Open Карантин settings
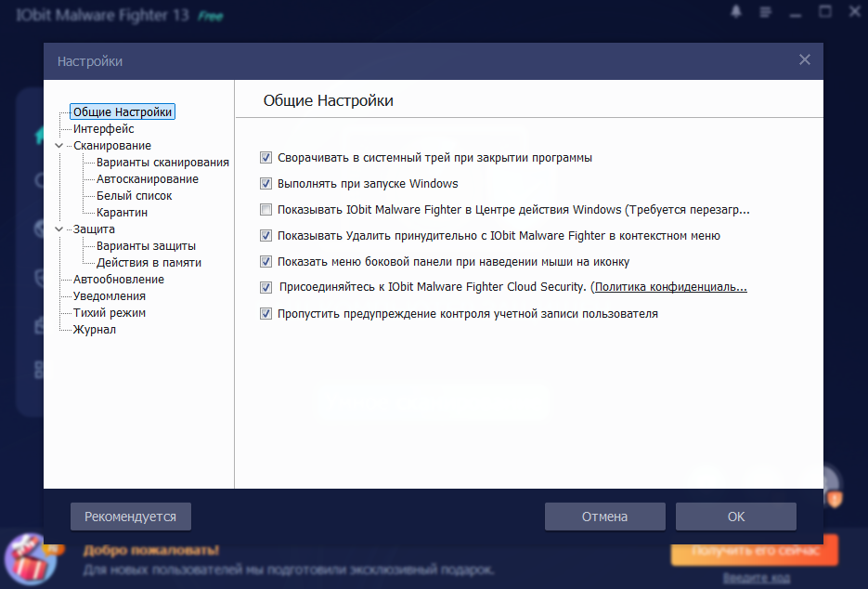This screenshot has width=868, height=589. (122, 212)
